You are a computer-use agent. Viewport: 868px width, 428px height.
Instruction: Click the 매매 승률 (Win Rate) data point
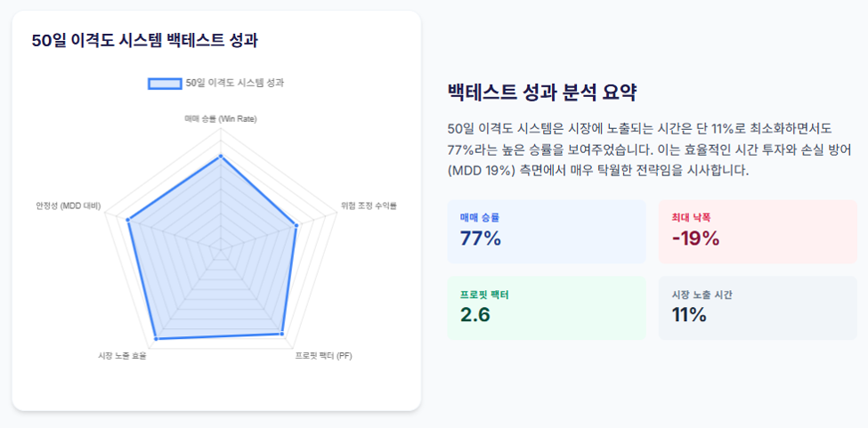click(221, 157)
